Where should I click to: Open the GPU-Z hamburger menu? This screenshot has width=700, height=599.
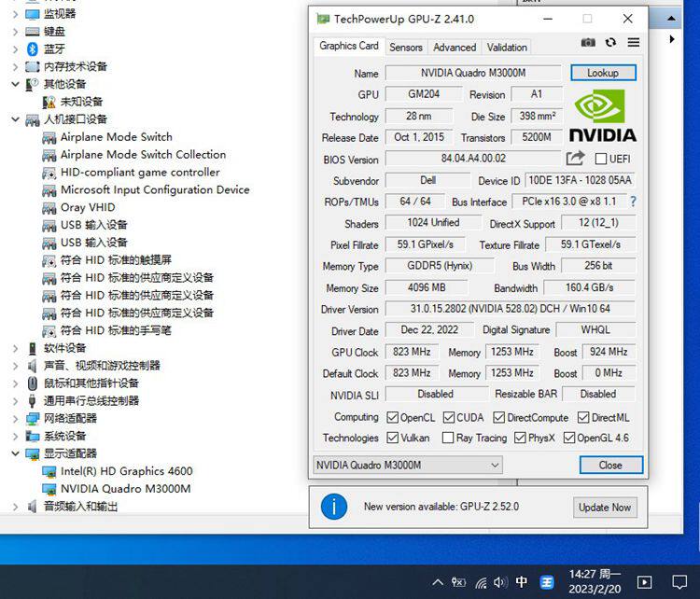(x=634, y=42)
